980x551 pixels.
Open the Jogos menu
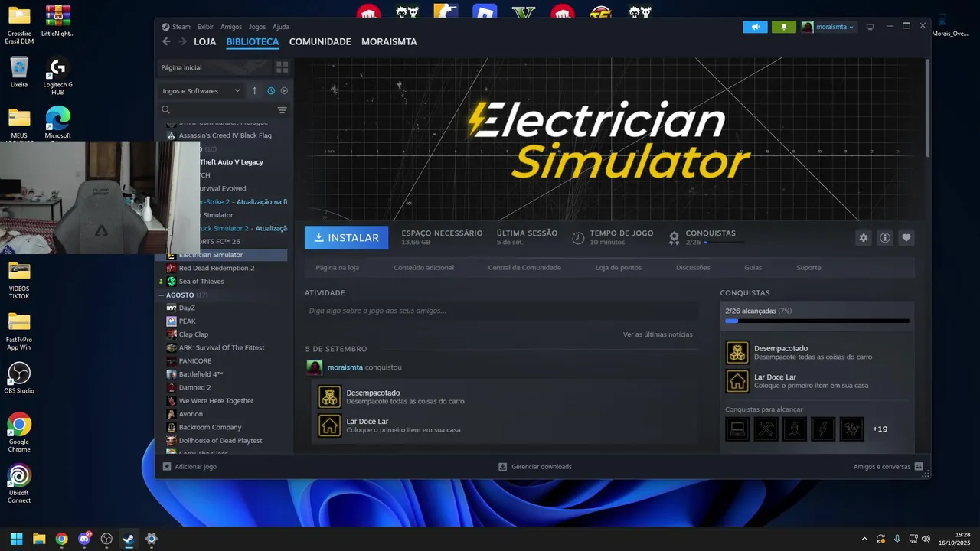pos(257,27)
